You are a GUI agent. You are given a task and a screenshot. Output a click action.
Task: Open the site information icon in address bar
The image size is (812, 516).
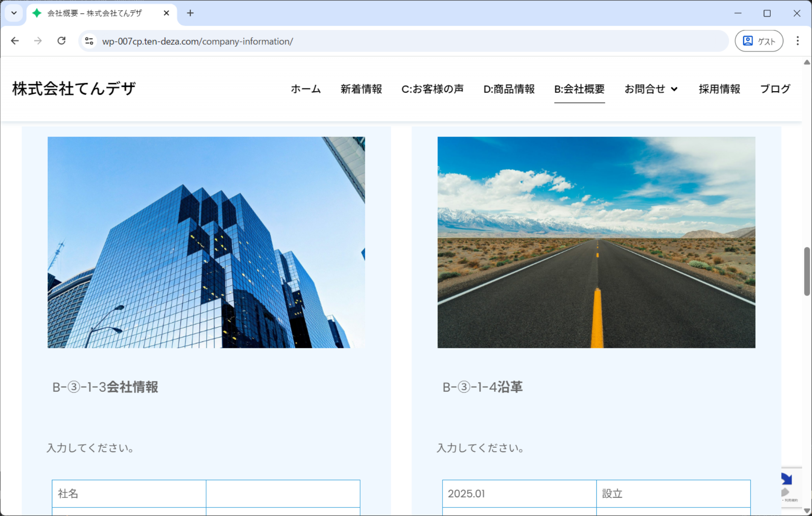click(89, 41)
